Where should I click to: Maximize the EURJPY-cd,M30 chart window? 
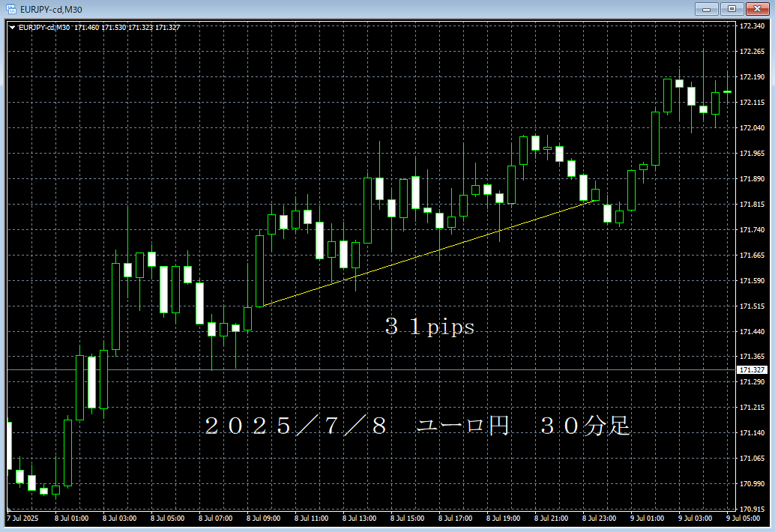730,9
